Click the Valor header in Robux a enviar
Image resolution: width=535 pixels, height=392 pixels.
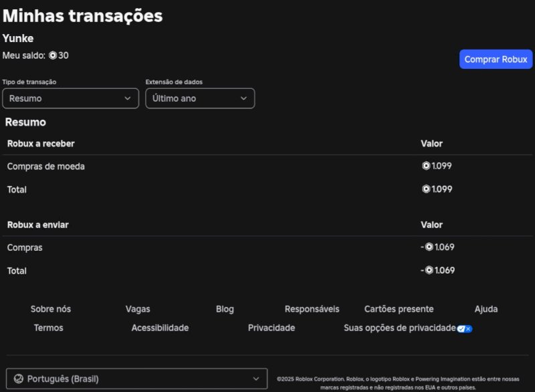click(431, 225)
